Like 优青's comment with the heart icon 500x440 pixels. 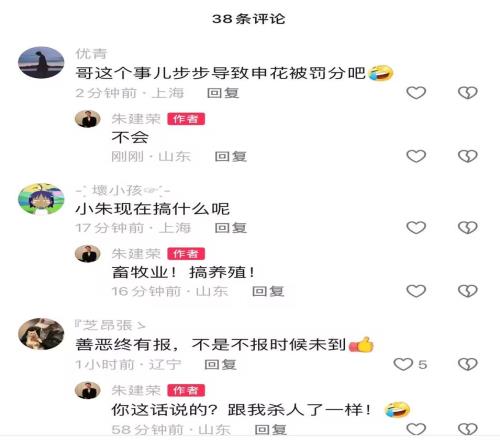pos(416,93)
